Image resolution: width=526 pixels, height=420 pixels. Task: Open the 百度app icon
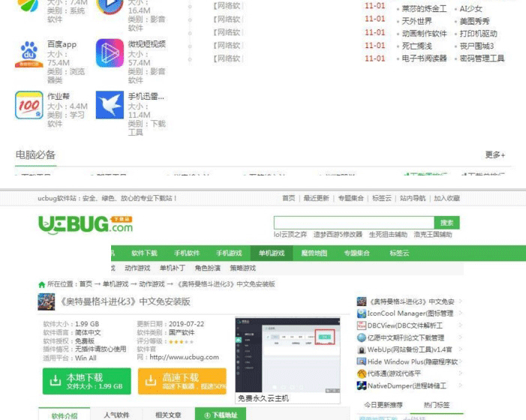[29, 54]
